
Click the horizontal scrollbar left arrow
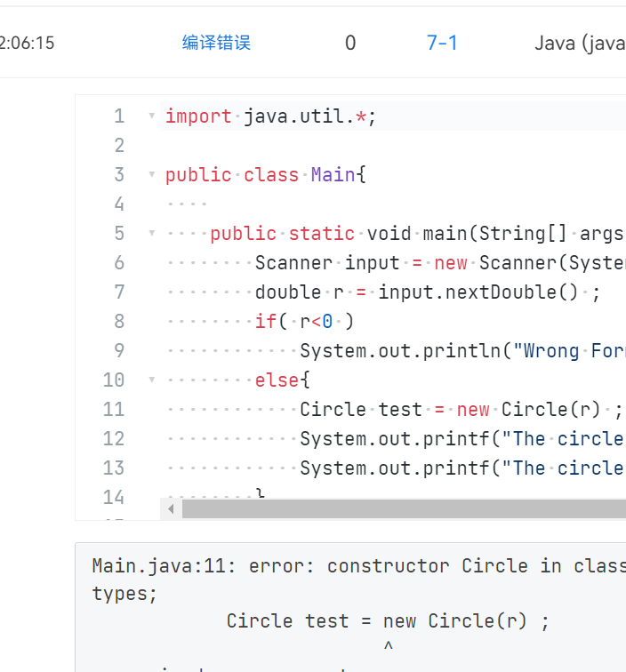pos(172,509)
